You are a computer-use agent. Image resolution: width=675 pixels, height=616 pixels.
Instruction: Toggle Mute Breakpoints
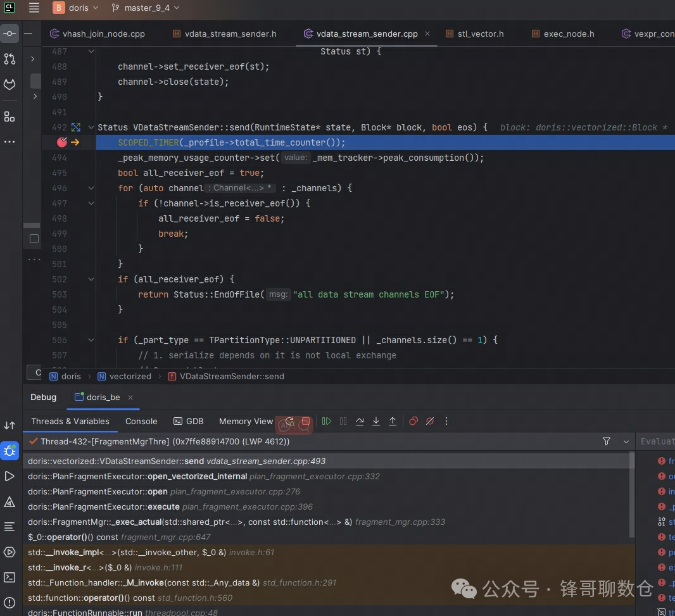[429, 421]
